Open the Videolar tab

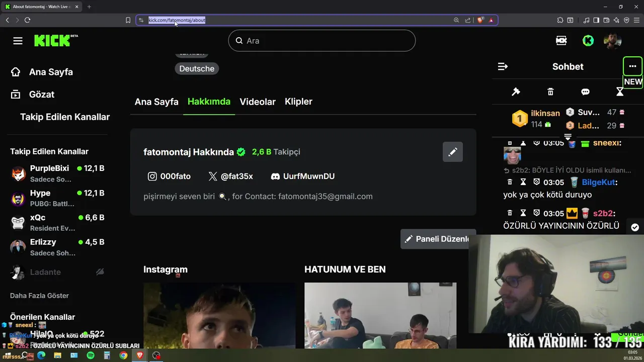tap(258, 102)
